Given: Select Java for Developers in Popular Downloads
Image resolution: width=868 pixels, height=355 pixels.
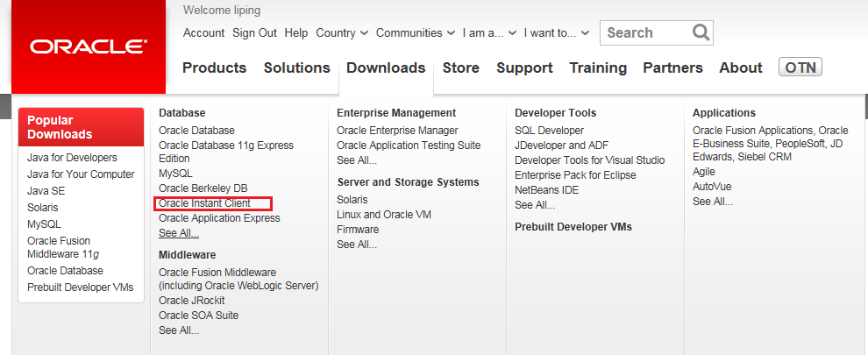Looking at the screenshot, I should [x=72, y=158].
